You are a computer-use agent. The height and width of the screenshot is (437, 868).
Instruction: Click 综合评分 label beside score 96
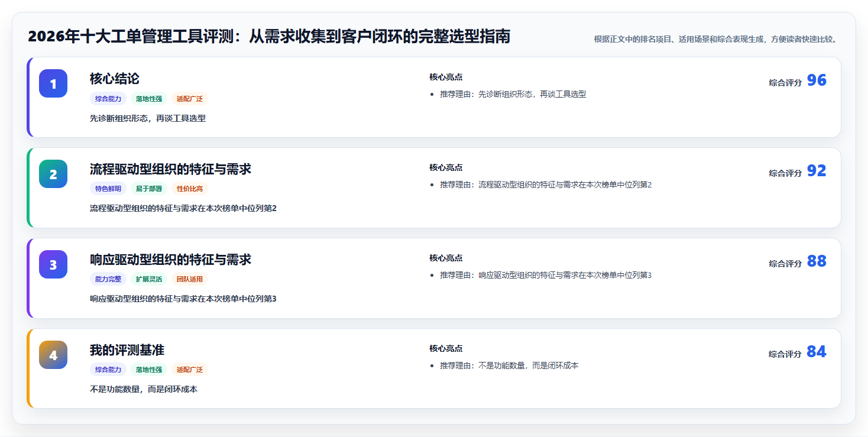point(785,83)
